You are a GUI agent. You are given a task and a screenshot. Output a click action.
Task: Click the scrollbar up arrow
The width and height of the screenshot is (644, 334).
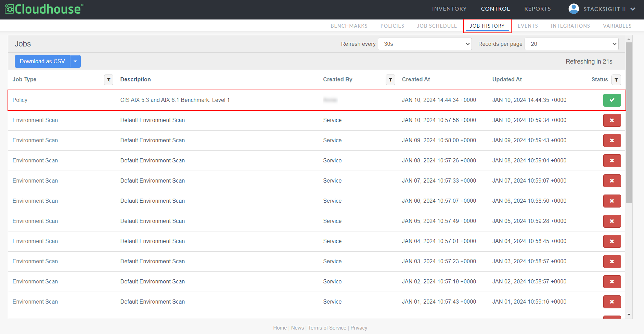point(629,39)
